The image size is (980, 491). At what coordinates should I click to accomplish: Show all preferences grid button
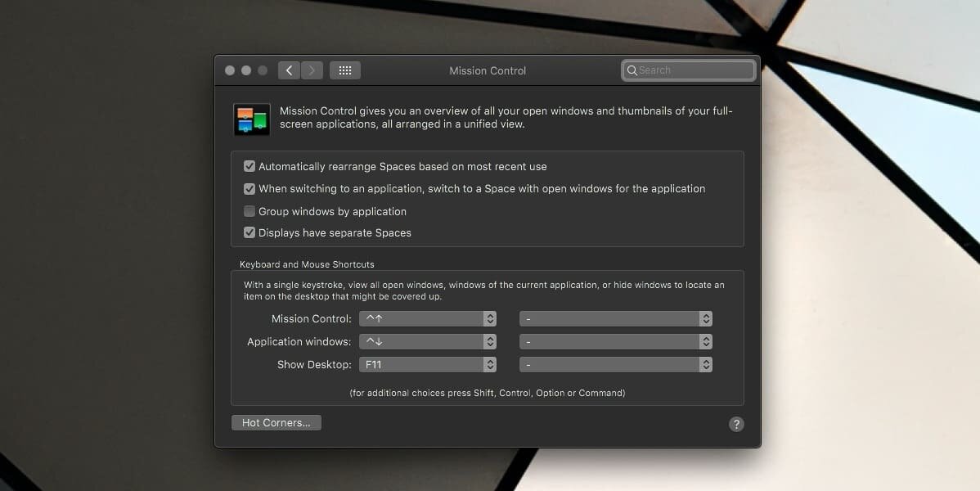[x=345, y=70]
